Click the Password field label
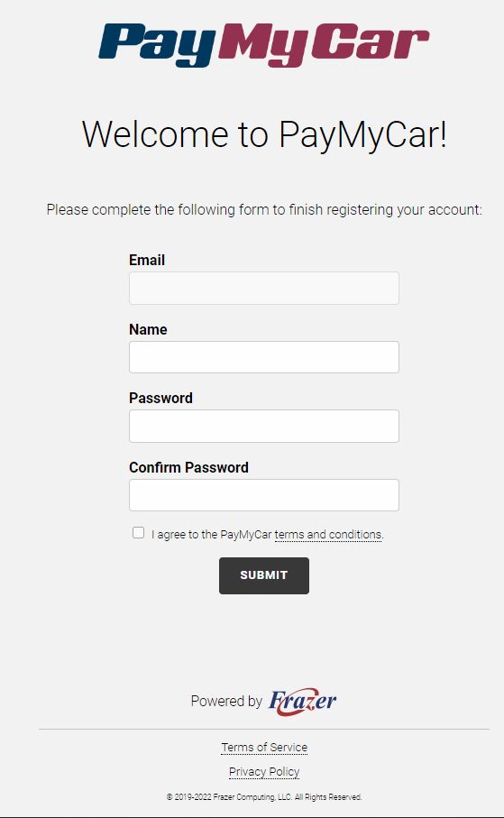Image resolution: width=504 pixels, height=818 pixels. coord(160,398)
